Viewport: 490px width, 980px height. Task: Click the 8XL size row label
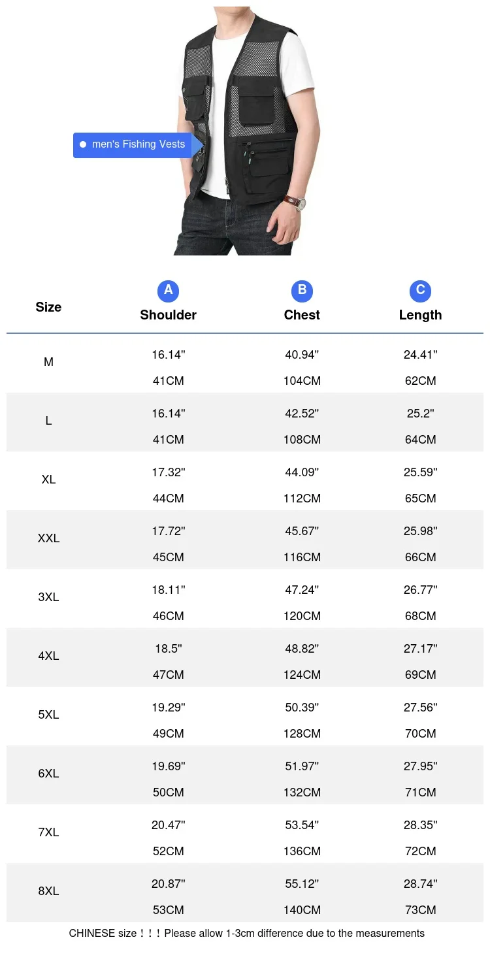pos(48,891)
